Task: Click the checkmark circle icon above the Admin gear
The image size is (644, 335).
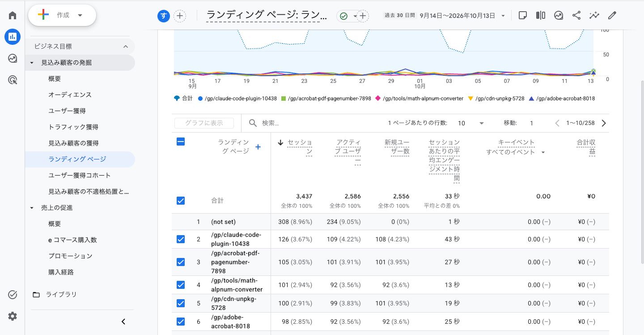Action: [13, 295]
